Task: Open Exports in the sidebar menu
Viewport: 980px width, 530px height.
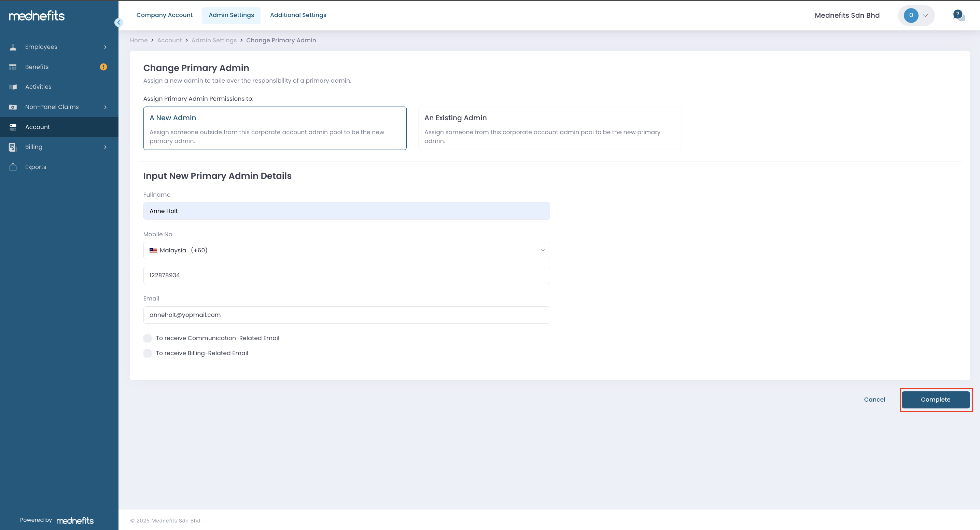Action: click(59, 167)
